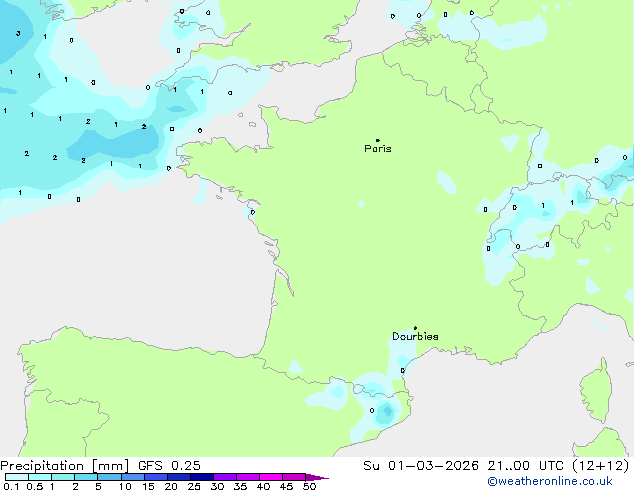Click the "10" legend scale value
This screenshot has width=634, height=490.
(x=125, y=486)
